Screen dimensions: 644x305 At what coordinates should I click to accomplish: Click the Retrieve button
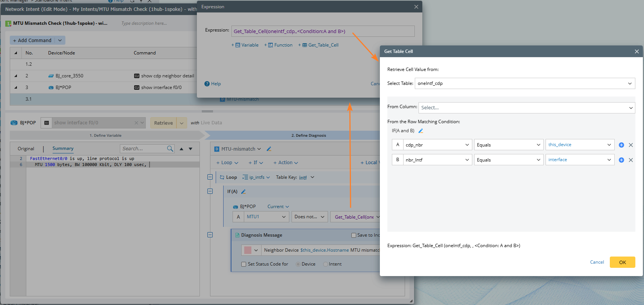pyautogui.click(x=163, y=123)
